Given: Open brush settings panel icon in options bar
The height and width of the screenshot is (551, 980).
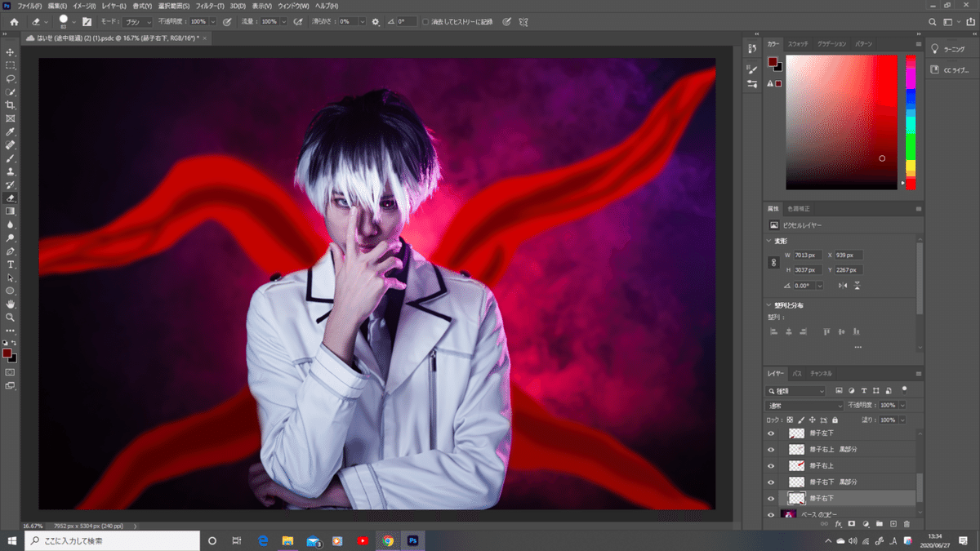Looking at the screenshot, I should tap(87, 21).
